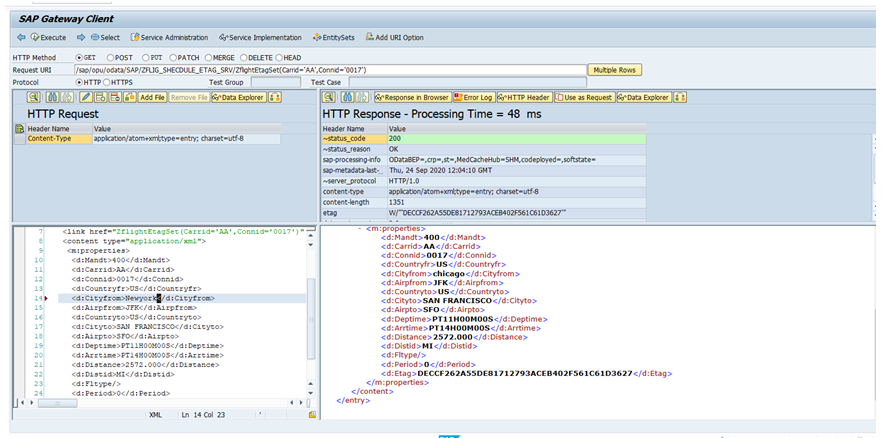The height and width of the screenshot is (438, 882).
Task: Click the sap-processing-info header name
Action: 350,160
